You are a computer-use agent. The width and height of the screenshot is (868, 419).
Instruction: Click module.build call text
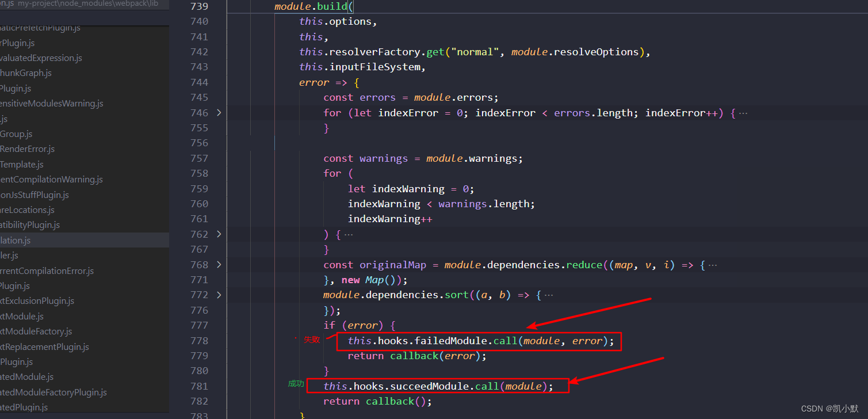pyautogui.click(x=314, y=7)
